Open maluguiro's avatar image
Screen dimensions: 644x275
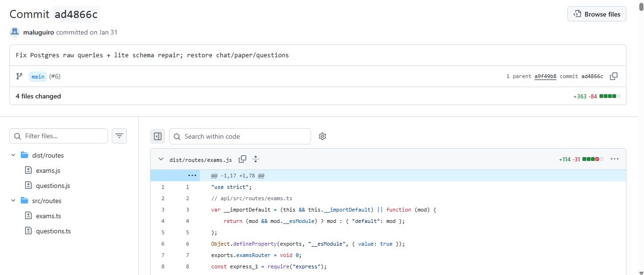[15, 32]
